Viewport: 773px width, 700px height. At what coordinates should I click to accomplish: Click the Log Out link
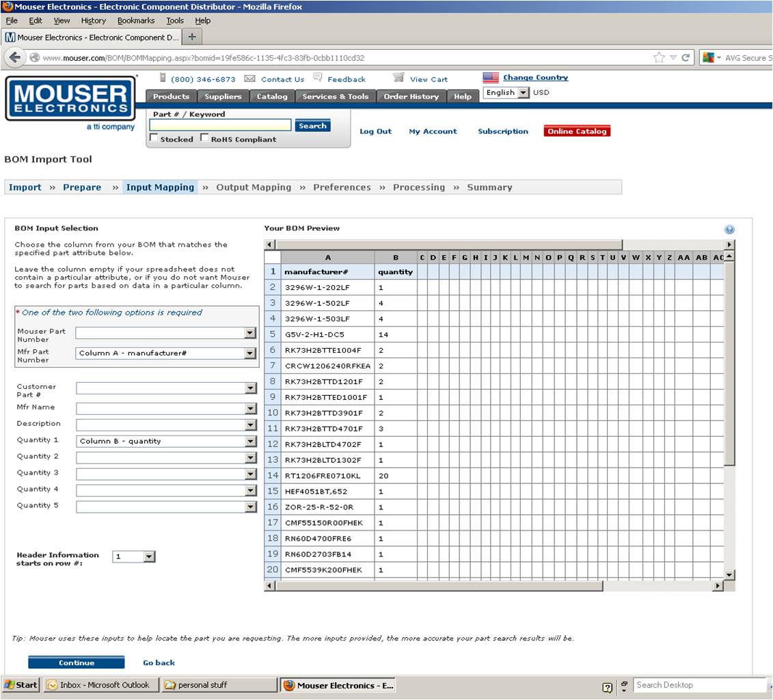(375, 131)
